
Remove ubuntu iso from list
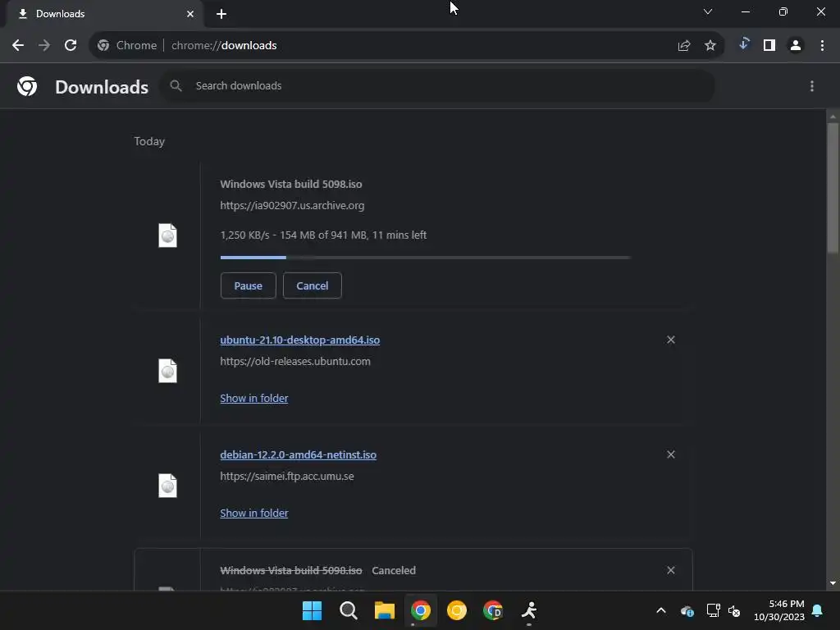click(671, 340)
